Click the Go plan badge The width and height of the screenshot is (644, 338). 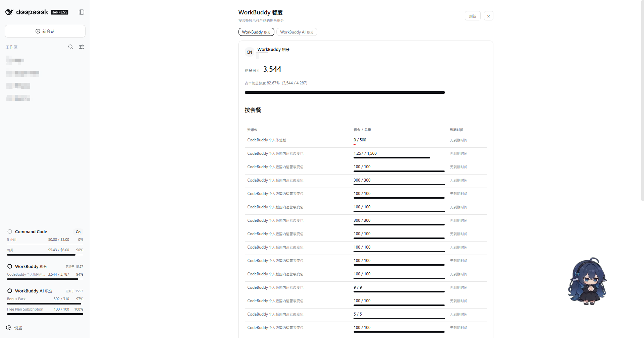tap(78, 232)
